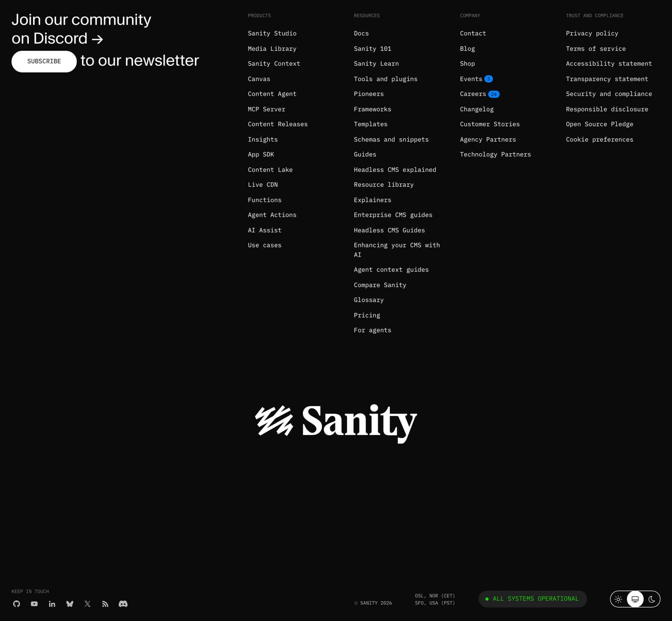Switch to light theme with the sun icon
This screenshot has width=672, height=621.
pos(618,599)
